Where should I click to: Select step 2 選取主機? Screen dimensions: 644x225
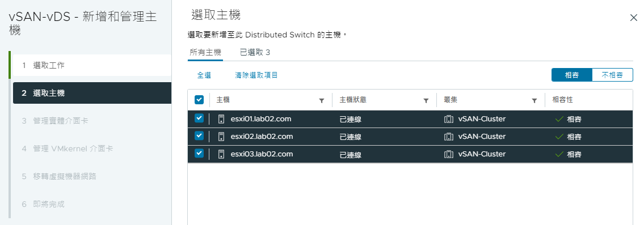(92, 93)
